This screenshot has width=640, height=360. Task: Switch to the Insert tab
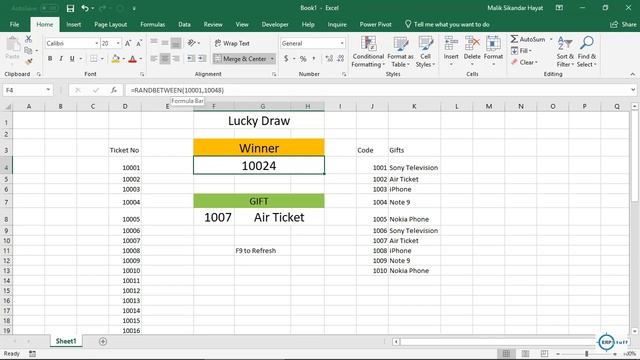(x=73, y=24)
